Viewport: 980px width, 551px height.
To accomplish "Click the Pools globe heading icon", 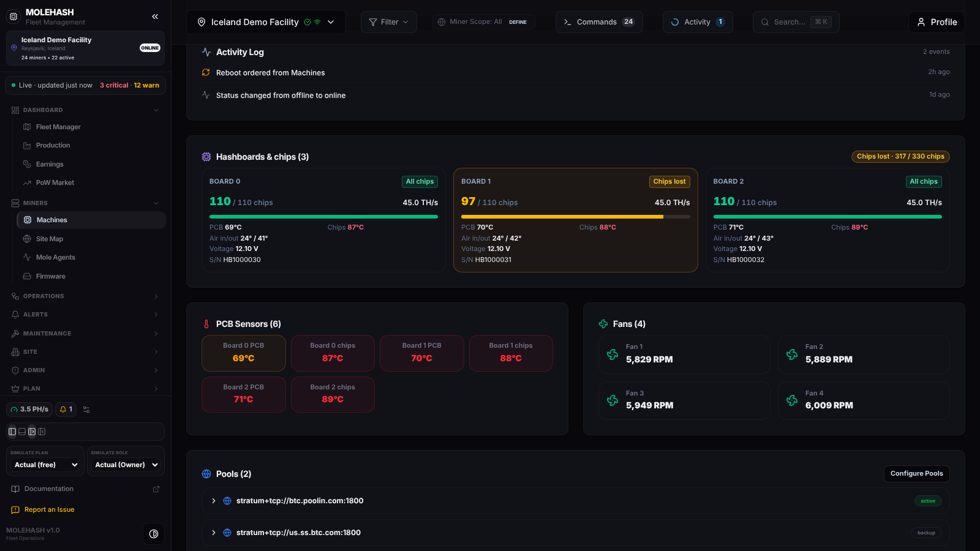I will [206, 474].
